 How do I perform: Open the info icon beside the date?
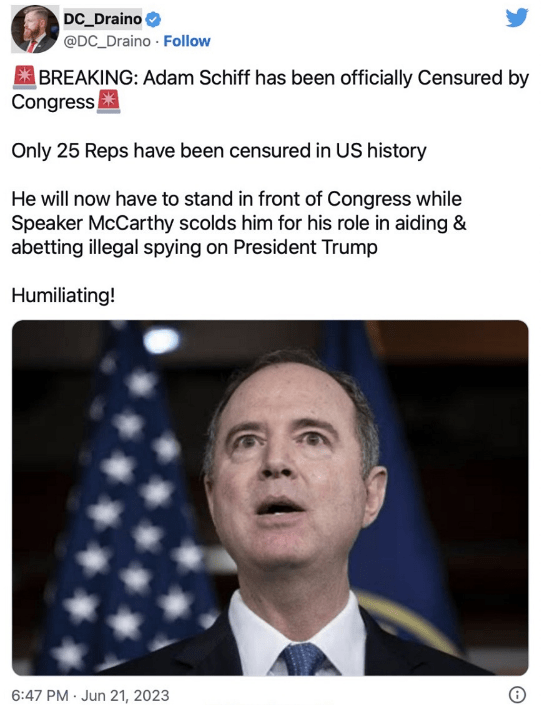pyautogui.click(x=517, y=694)
